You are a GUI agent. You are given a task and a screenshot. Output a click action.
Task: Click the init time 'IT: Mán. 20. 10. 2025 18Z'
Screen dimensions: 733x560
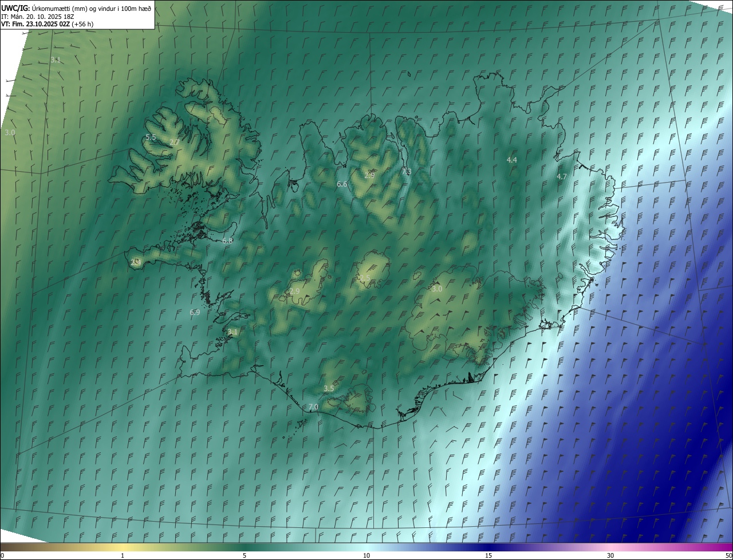tap(38, 17)
